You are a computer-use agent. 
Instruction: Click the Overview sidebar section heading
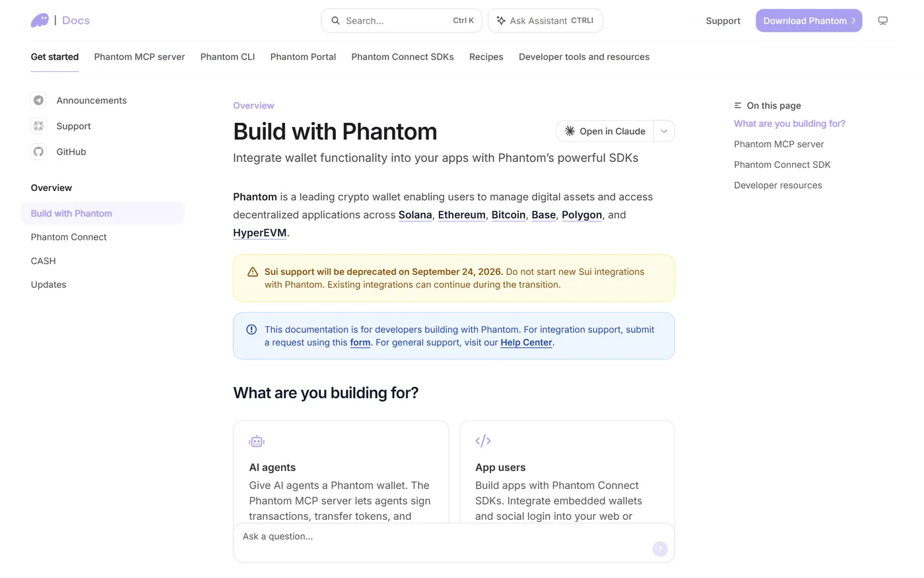pos(51,188)
